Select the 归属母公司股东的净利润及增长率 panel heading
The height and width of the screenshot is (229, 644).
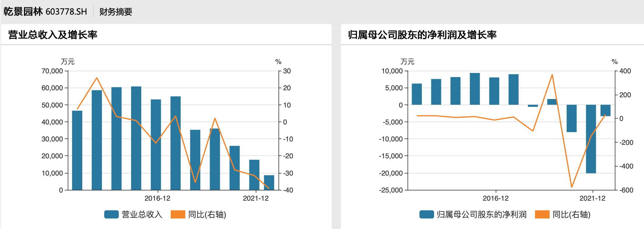pyautogui.click(x=422, y=35)
